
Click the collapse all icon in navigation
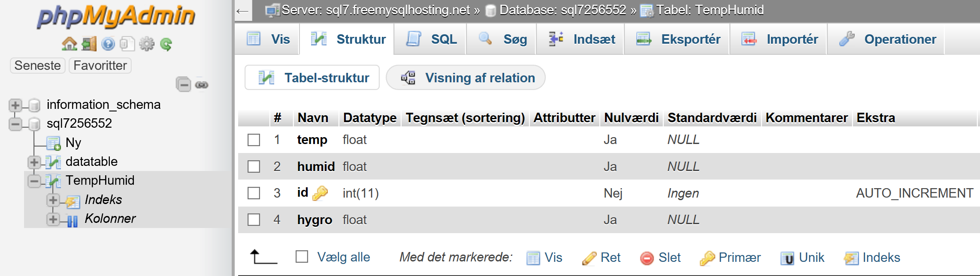[x=183, y=84]
